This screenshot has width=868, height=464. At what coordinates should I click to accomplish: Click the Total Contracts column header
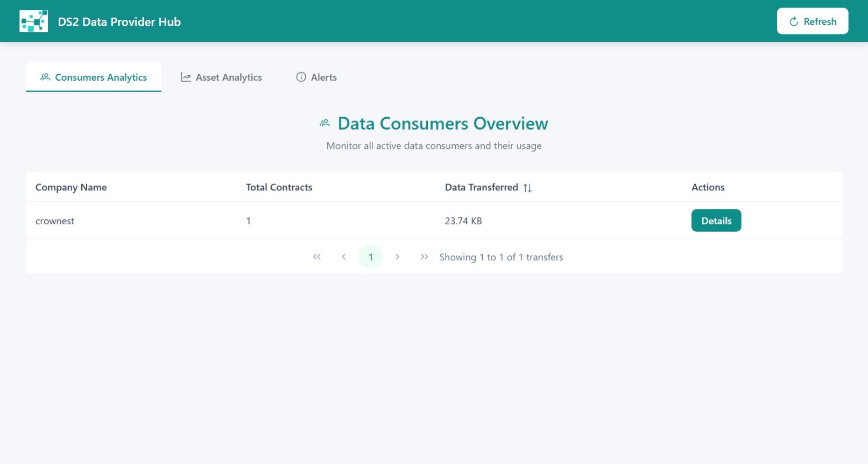(x=279, y=188)
